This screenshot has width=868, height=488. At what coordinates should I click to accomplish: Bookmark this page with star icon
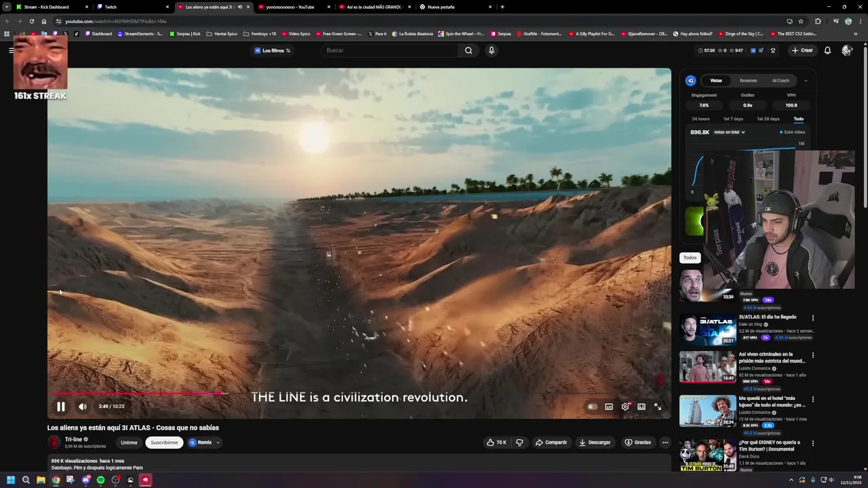(x=801, y=21)
